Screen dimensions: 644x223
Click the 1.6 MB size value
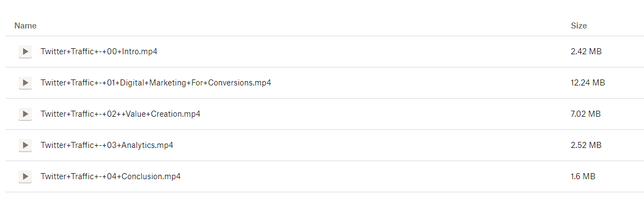coord(583,176)
